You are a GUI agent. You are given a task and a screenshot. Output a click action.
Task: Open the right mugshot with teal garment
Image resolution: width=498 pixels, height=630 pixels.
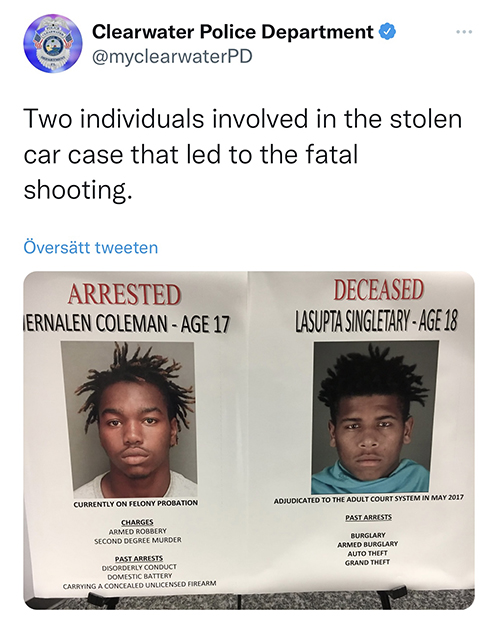tap(375, 417)
